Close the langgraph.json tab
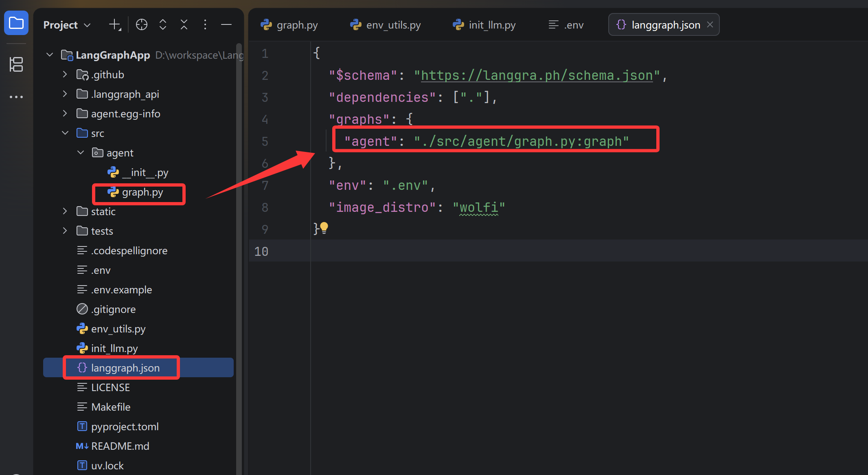 (x=710, y=24)
